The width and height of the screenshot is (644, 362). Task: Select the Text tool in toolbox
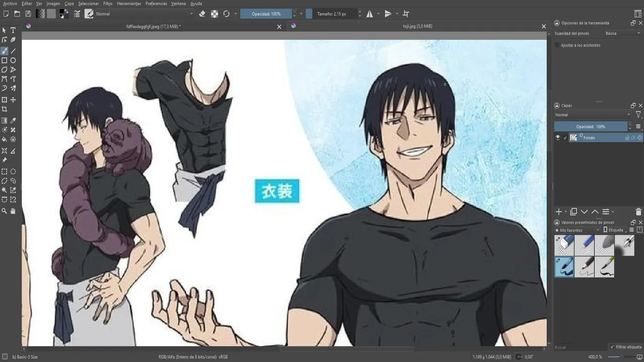tap(13, 31)
